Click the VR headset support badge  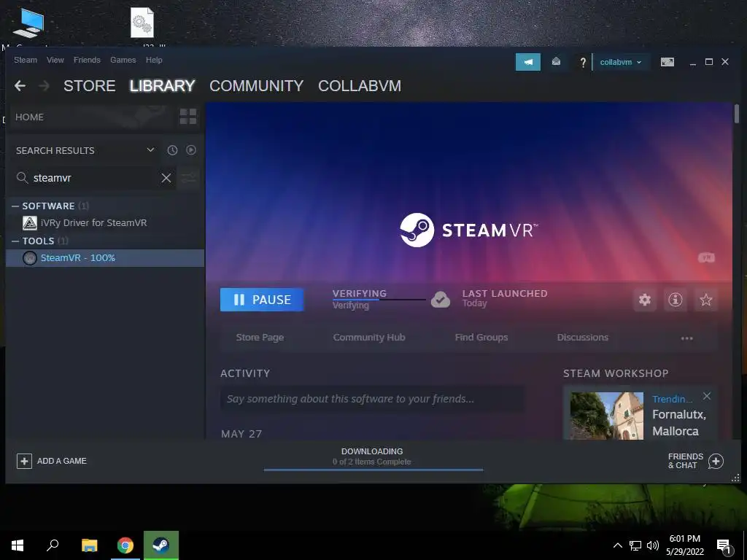click(x=706, y=257)
